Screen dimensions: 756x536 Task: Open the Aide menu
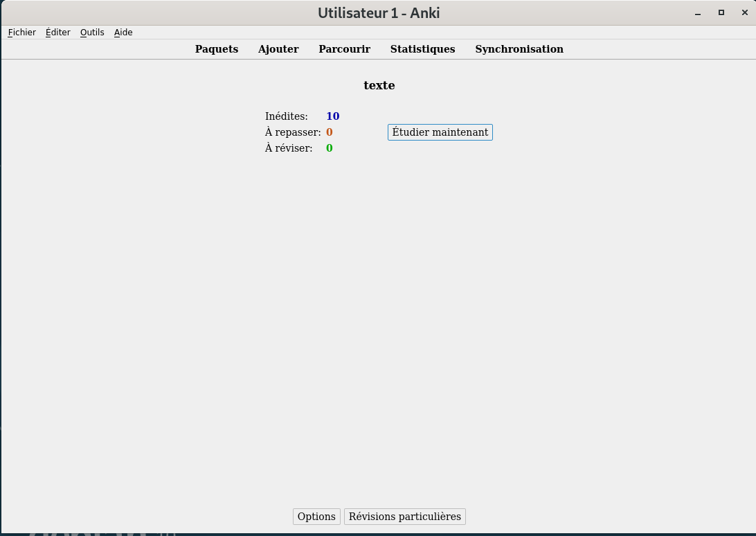tap(123, 33)
